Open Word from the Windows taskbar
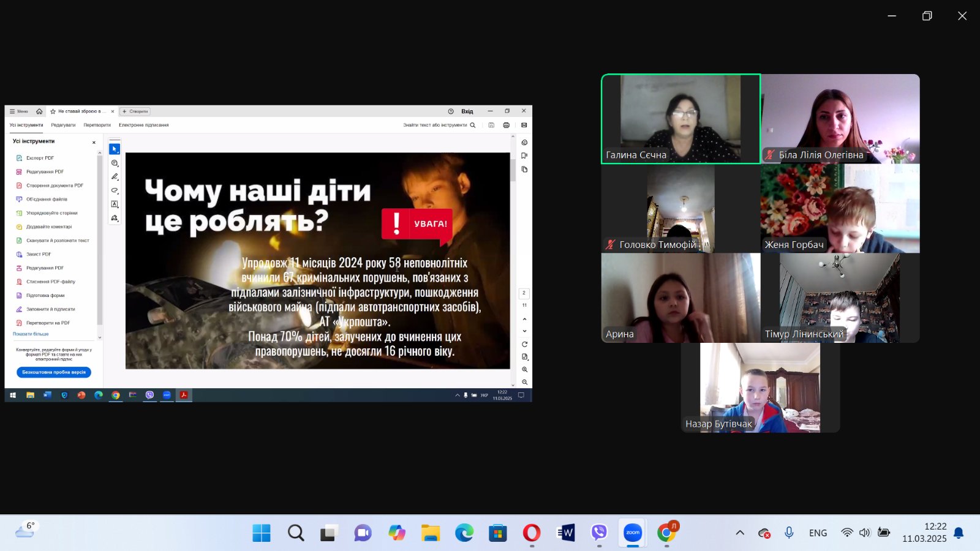 coord(565,533)
